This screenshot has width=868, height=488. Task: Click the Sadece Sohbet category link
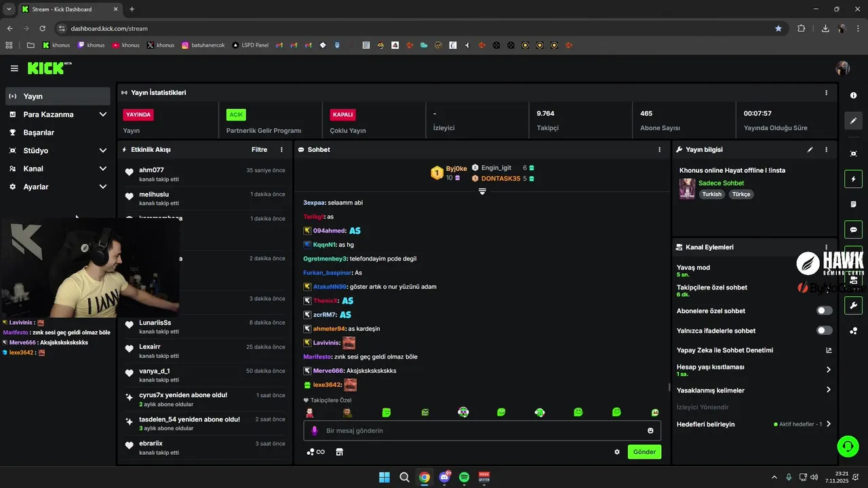(x=721, y=183)
